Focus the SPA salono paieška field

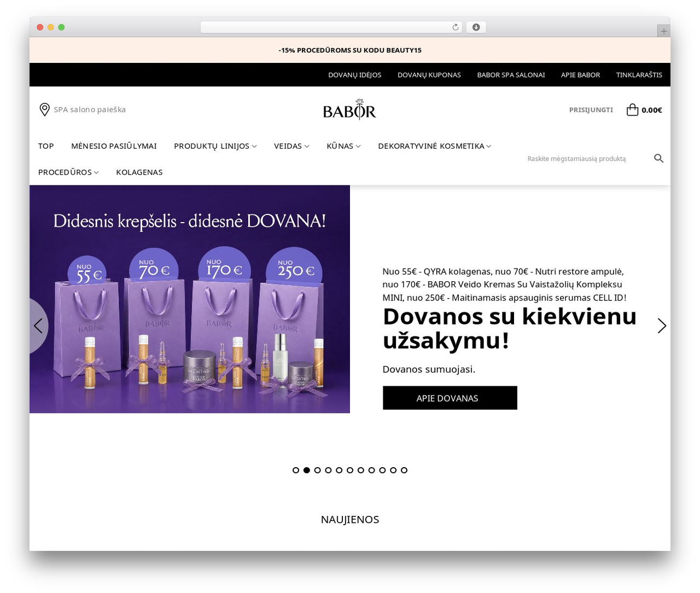click(90, 109)
